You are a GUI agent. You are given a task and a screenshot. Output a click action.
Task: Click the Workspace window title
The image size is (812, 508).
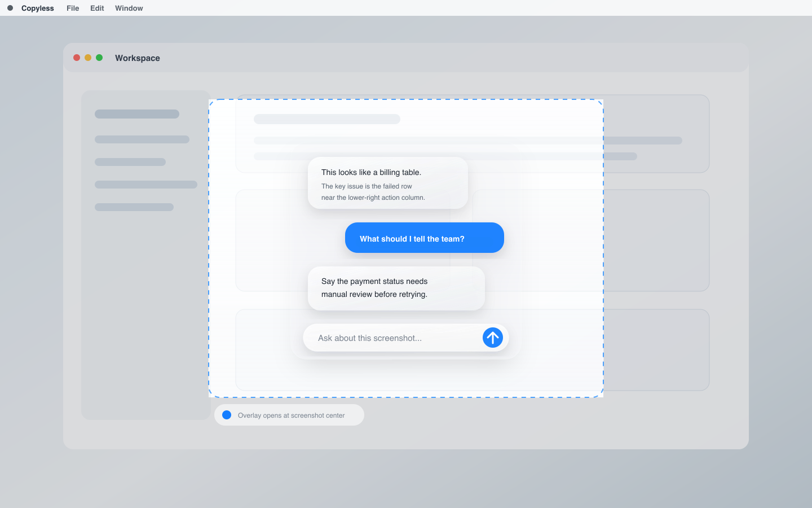[x=138, y=58]
